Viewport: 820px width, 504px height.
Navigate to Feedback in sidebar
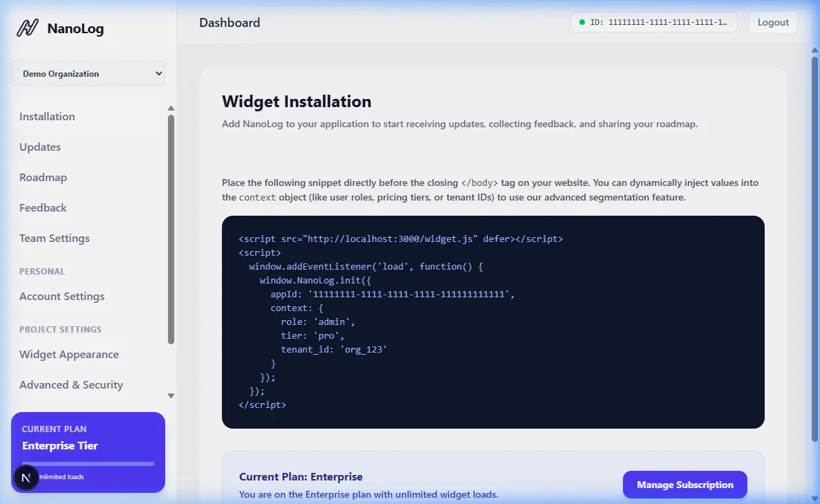[43, 208]
